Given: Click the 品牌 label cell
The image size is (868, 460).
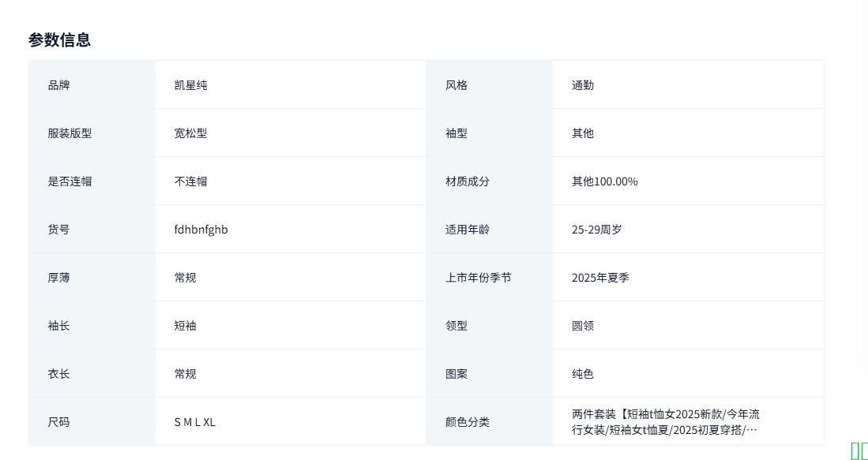Looking at the screenshot, I should tap(58, 85).
